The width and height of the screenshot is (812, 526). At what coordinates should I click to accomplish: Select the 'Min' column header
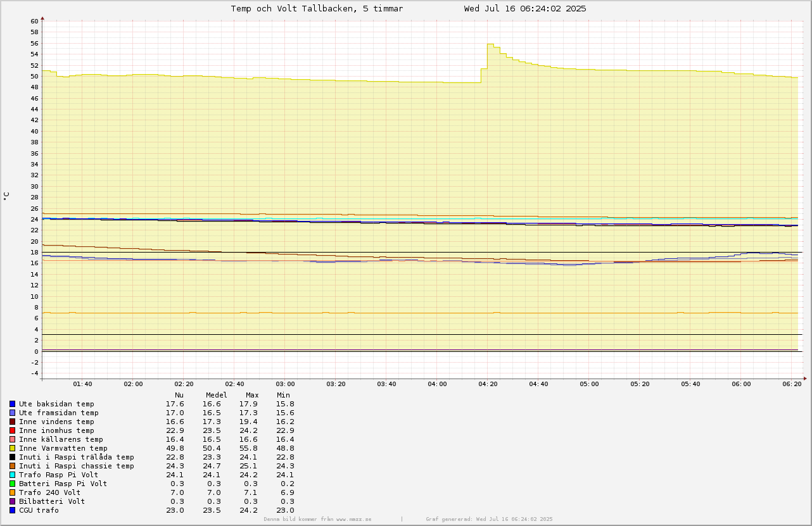tap(283, 395)
